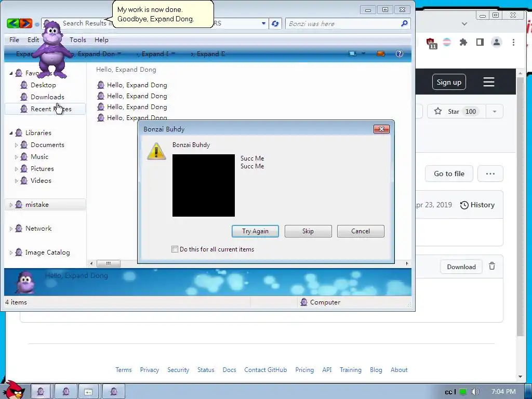Click the browser page vertical scrollbar

coord(520,207)
